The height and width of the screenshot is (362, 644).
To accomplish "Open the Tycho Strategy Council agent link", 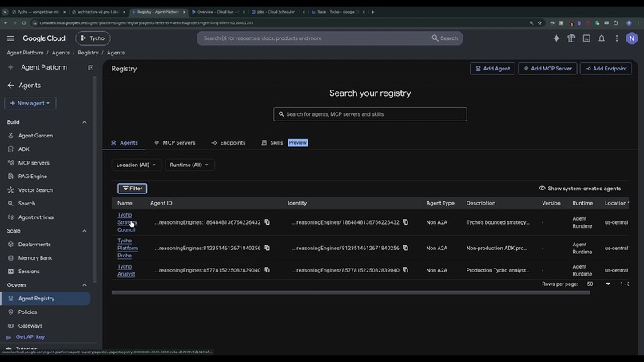I will click(127, 222).
